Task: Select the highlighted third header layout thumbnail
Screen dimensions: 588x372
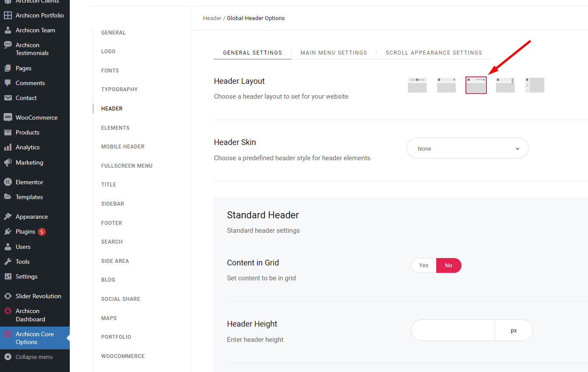Action: [x=476, y=85]
